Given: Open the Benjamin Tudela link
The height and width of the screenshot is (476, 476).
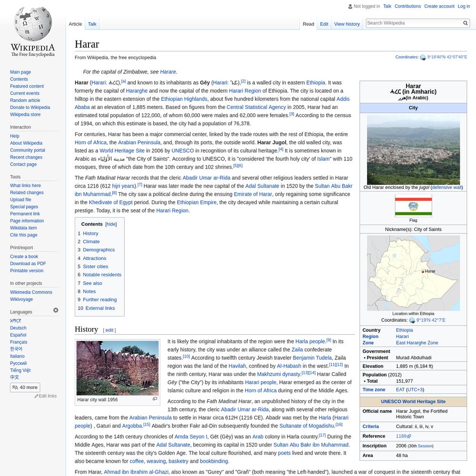Looking at the screenshot, I should click(312, 358).
